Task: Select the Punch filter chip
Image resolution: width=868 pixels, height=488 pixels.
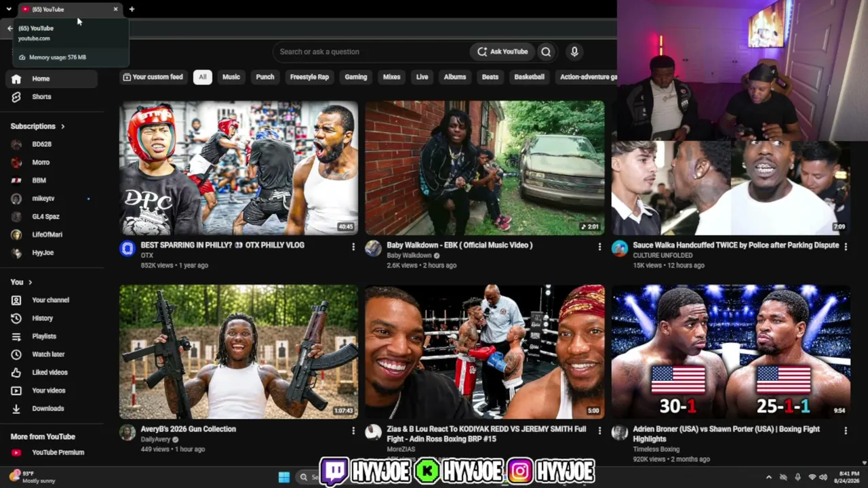Action: click(x=265, y=77)
